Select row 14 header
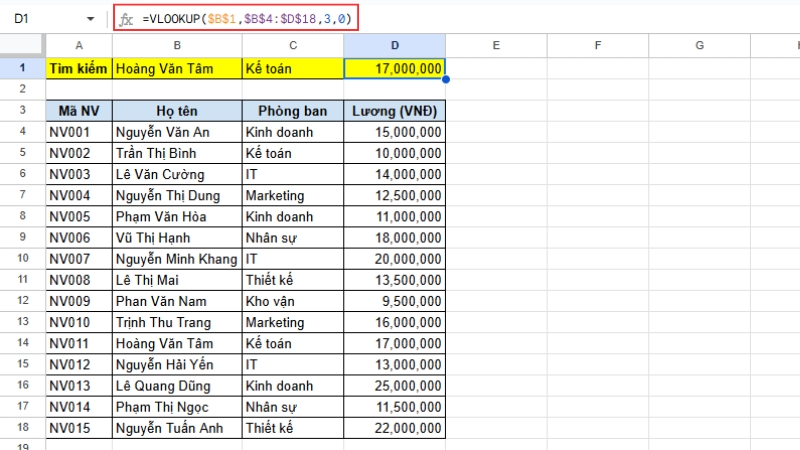 coord(22,343)
